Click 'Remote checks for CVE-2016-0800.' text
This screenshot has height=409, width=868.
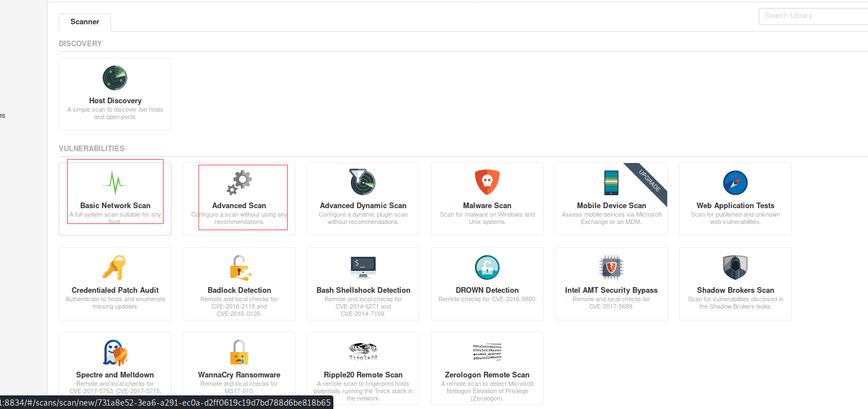487,299
